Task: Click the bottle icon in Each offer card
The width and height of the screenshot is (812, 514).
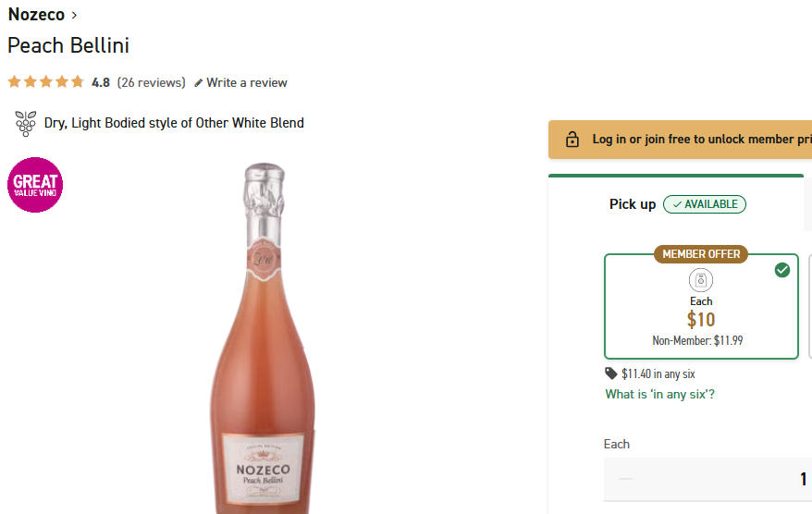Action: 701,280
